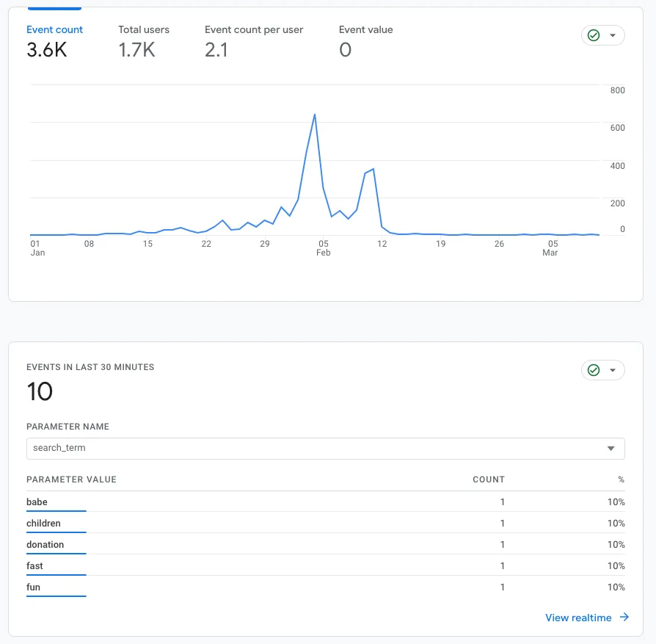The image size is (656, 644).
Task: Select the 'children' parameter value row
Action: 326,523
